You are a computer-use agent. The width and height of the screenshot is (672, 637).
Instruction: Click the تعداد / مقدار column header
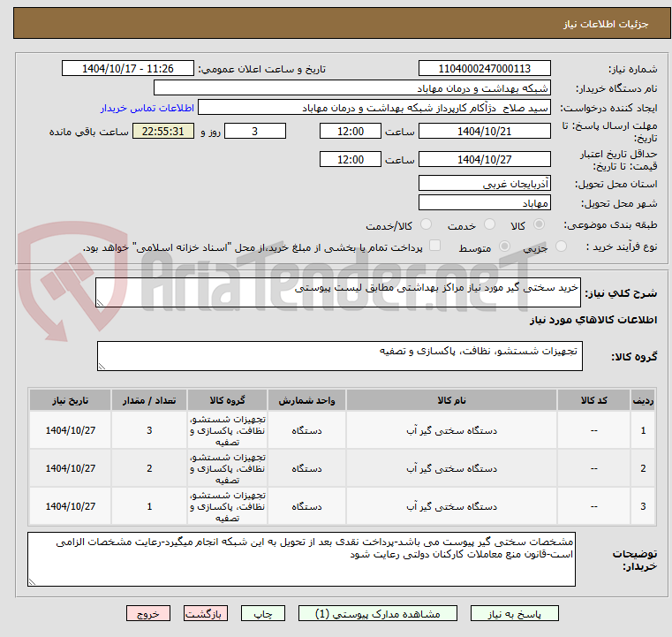pos(149,400)
